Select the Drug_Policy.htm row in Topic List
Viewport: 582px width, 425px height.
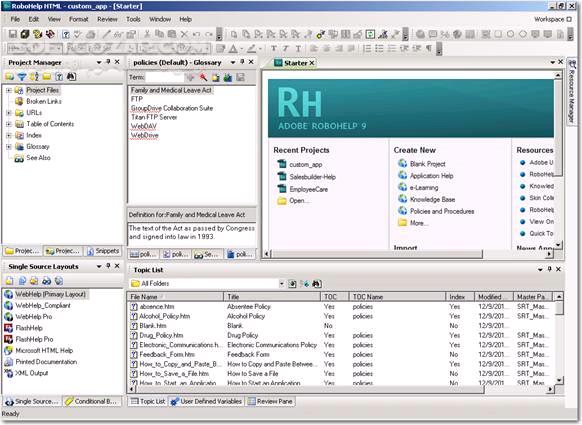[341, 335]
